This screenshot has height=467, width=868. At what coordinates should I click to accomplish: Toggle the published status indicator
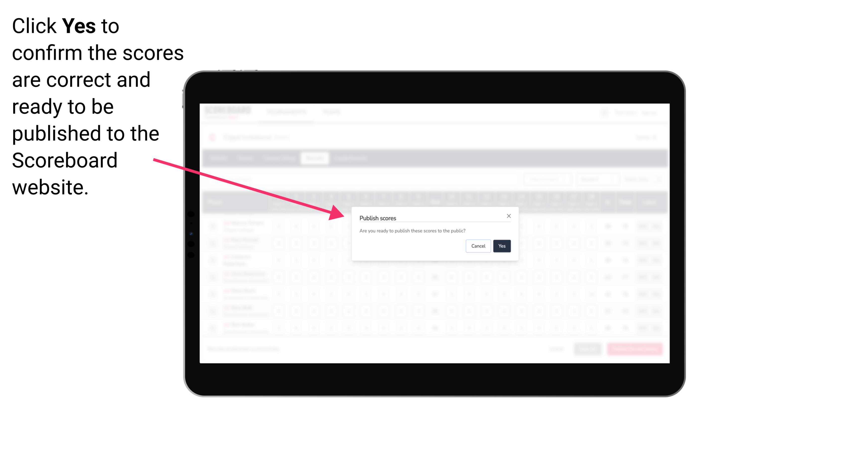(501, 245)
